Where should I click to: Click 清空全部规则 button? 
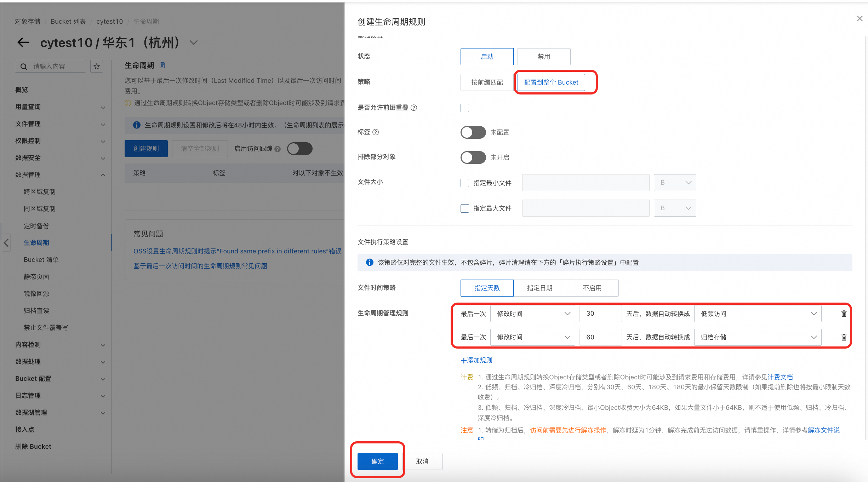pos(200,149)
